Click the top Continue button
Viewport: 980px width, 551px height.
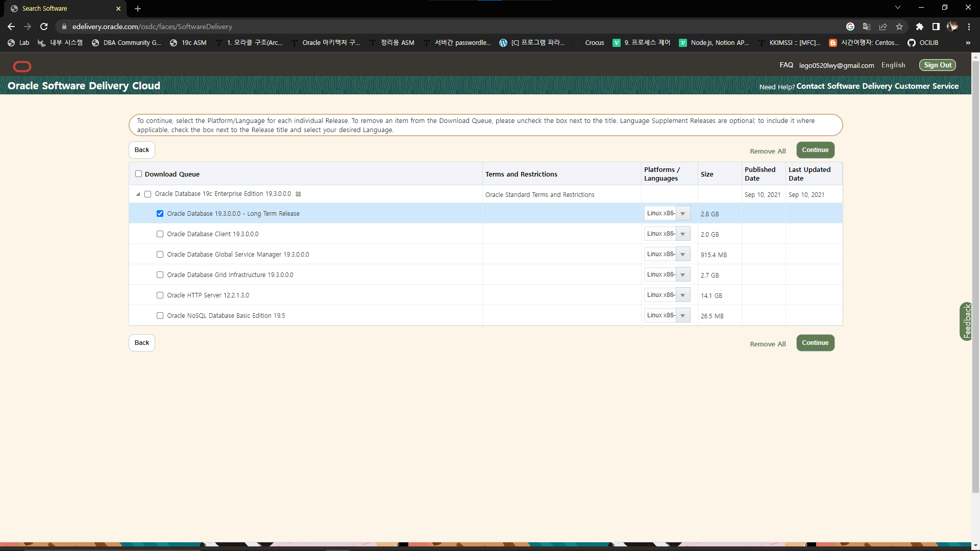[815, 150]
